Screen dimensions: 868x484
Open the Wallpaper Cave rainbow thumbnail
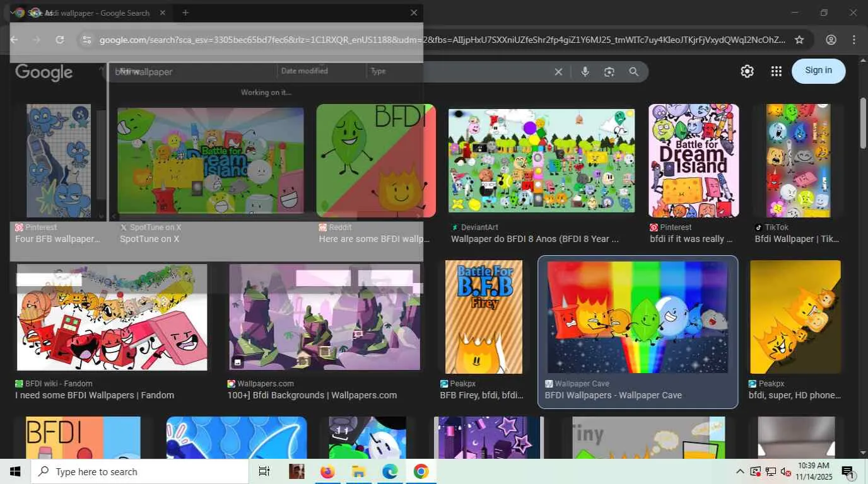click(x=638, y=317)
